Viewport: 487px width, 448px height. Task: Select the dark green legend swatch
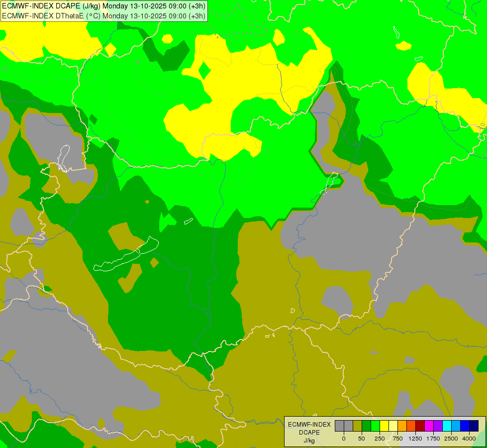click(366, 426)
